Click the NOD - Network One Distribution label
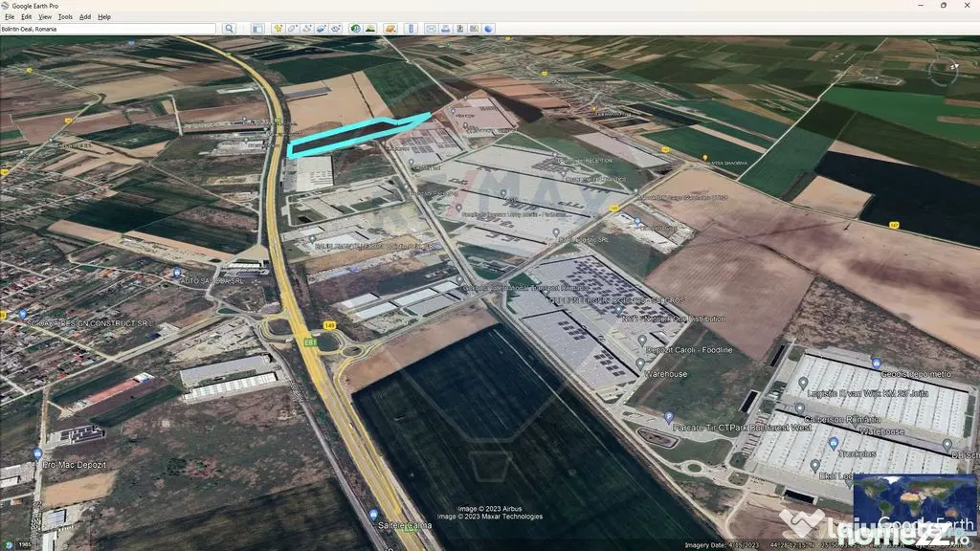 click(674, 319)
